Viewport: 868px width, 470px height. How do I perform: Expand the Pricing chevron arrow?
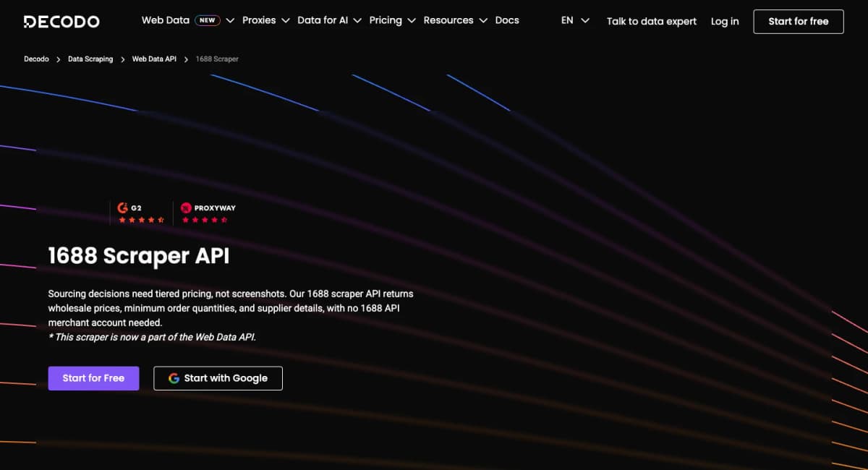[x=412, y=21]
